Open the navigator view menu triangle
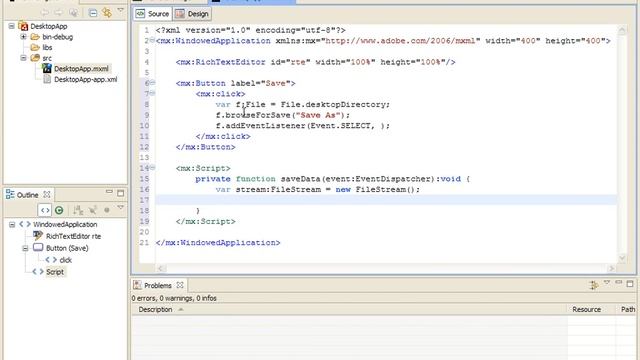The image size is (640, 360). 120,11
